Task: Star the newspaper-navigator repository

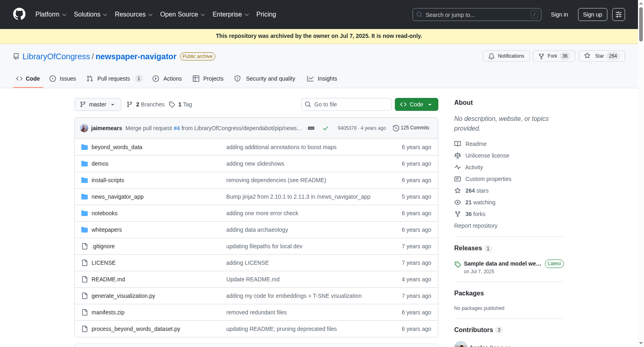Action: tap(602, 56)
